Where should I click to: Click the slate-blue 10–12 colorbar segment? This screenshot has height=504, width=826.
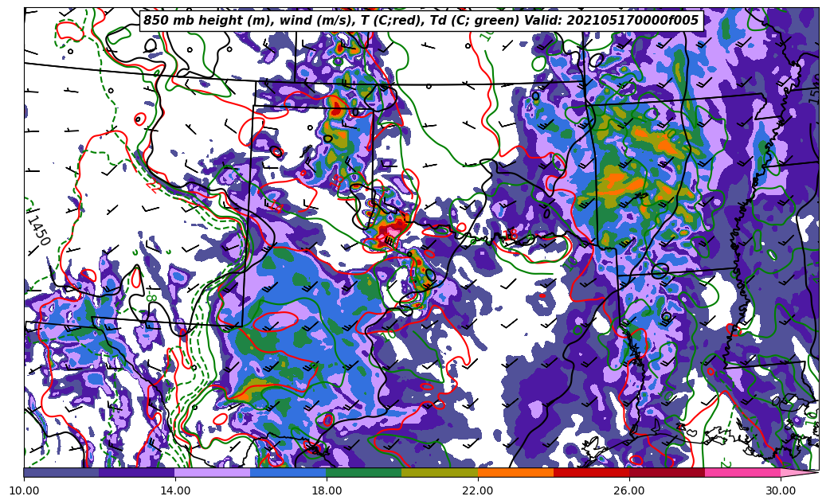point(61,472)
